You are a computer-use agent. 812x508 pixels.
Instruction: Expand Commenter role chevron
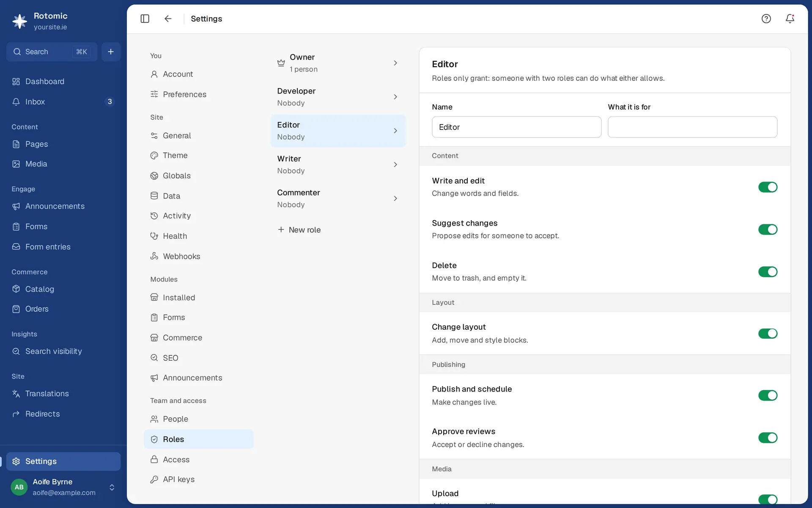click(x=395, y=199)
